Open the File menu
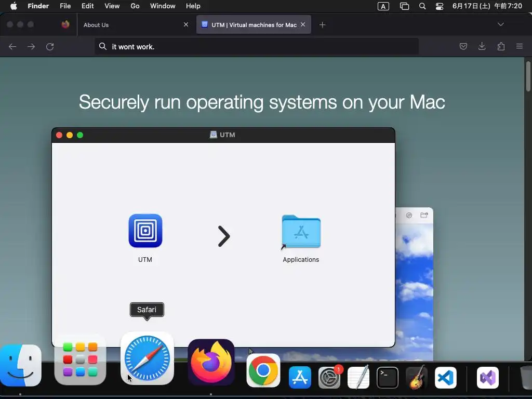The height and width of the screenshot is (399, 532). [65, 6]
